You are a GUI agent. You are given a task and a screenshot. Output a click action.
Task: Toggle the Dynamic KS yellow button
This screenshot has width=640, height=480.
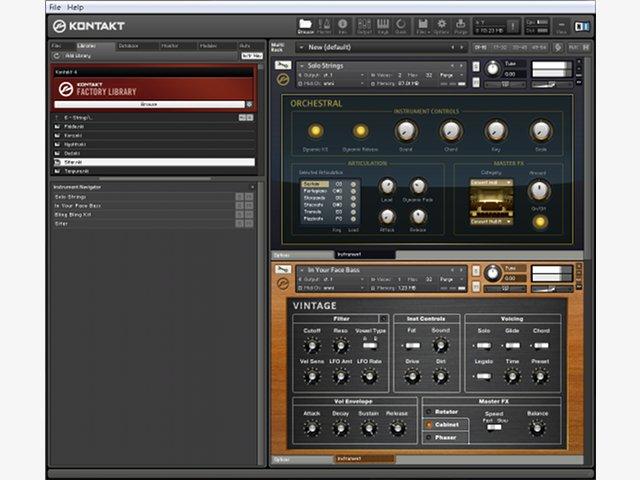[316, 131]
